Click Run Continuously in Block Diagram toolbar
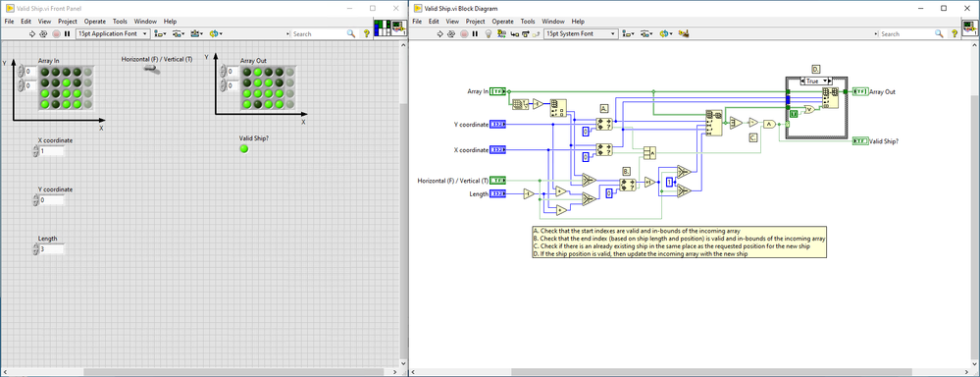The width and height of the screenshot is (980, 377). (452, 33)
